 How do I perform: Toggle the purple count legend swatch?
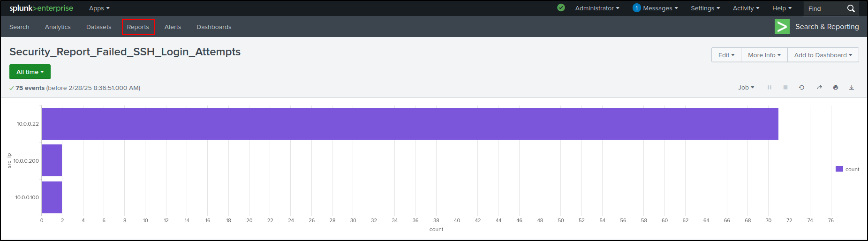839,169
